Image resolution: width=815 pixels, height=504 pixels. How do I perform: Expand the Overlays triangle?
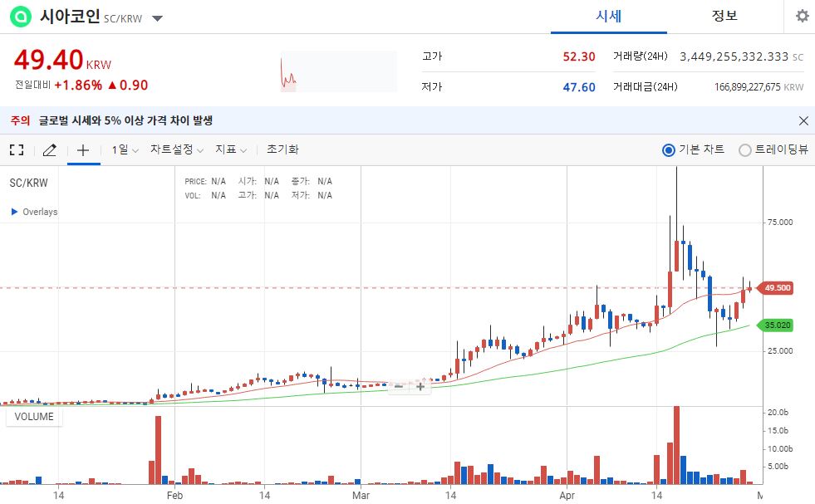(x=15, y=212)
